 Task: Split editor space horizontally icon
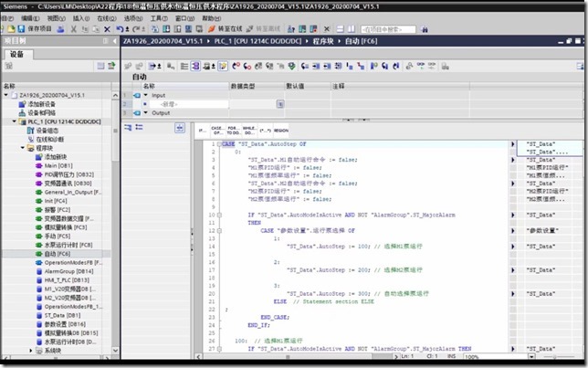[341, 29]
